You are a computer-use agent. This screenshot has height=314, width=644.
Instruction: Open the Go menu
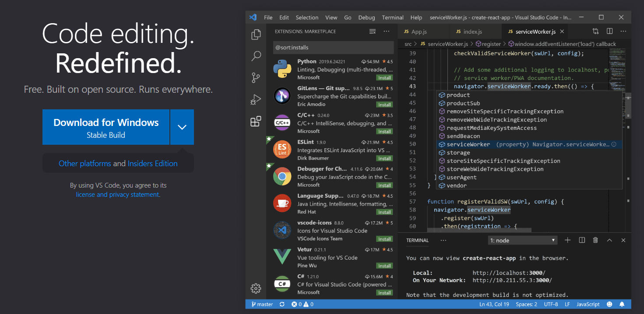(348, 17)
